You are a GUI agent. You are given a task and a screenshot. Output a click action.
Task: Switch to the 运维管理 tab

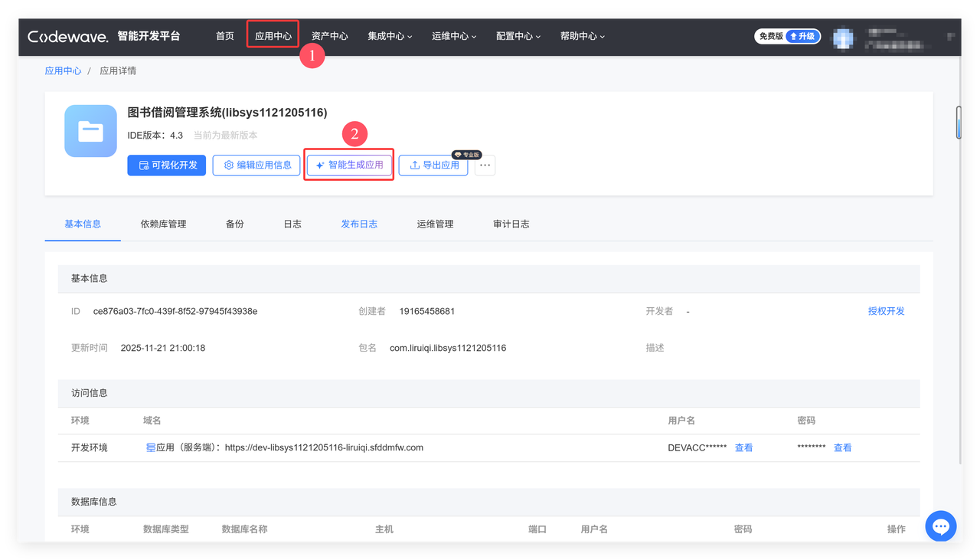click(435, 224)
